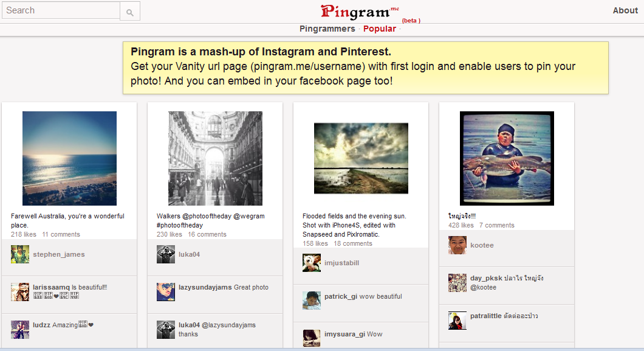The width and height of the screenshot is (644, 351).
Task: Switch to the Pingrammers tab
Action: point(327,29)
